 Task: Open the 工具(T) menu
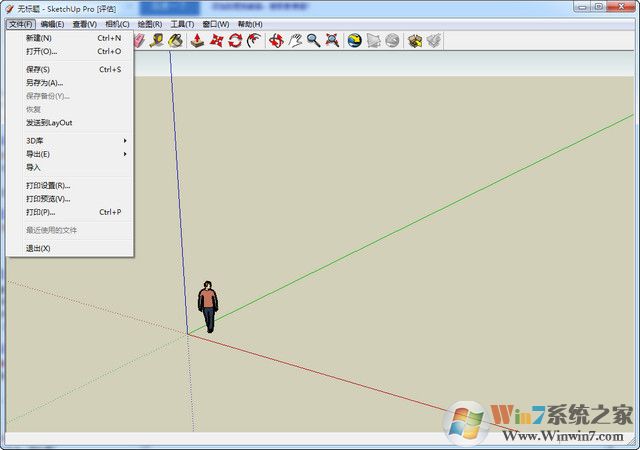[182, 24]
